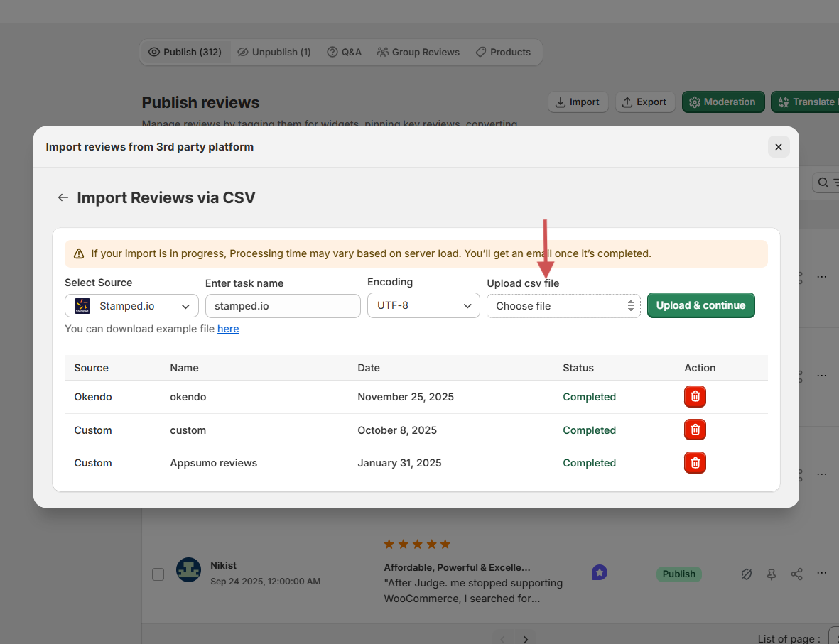Image resolution: width=839 pixels, height=644 pixels.
Task: Download the example file via the here link
Action: [228, 329]
